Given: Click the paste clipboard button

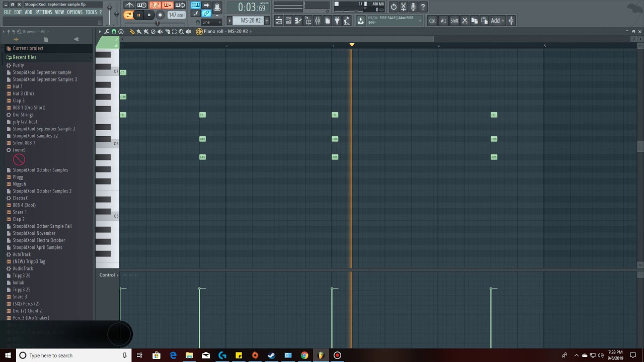Looking at the screenshot, I should pyautogui.click(x=485, y=21).
